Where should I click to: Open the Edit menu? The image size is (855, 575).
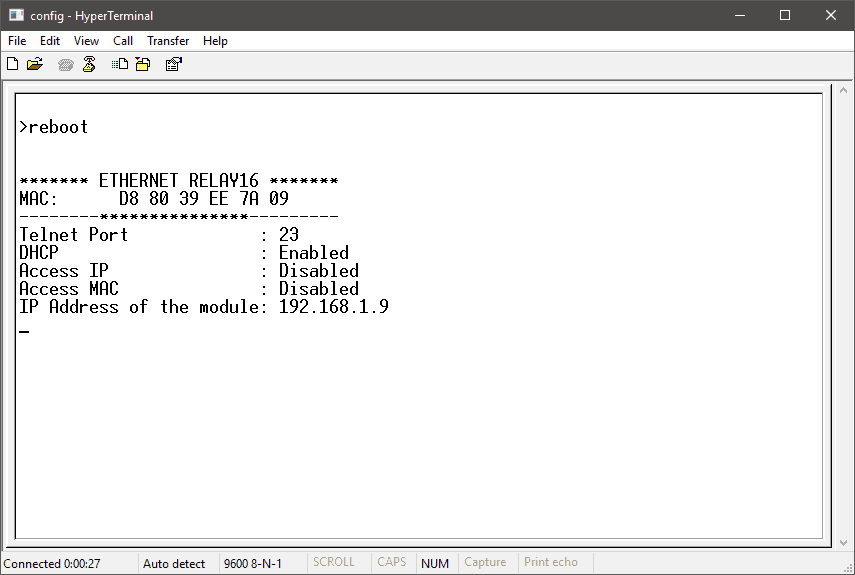click(50, 41)
